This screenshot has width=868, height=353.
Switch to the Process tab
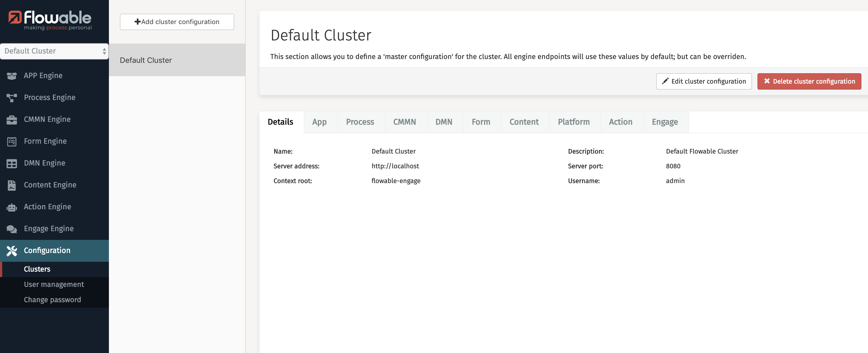point(360,122)
